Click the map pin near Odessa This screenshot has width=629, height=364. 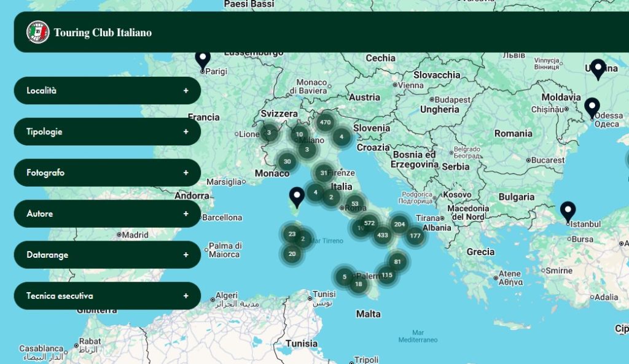[x=592, y=107]
